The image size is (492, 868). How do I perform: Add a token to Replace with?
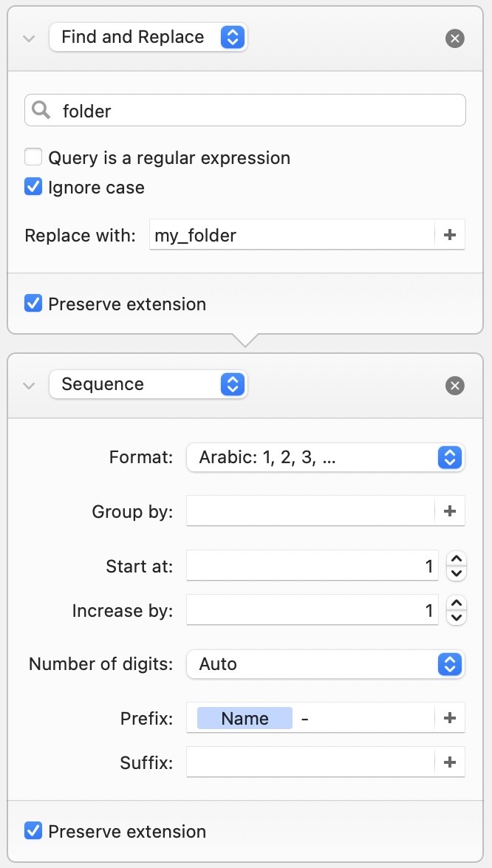pyautogui.click(x=449, y=235)
